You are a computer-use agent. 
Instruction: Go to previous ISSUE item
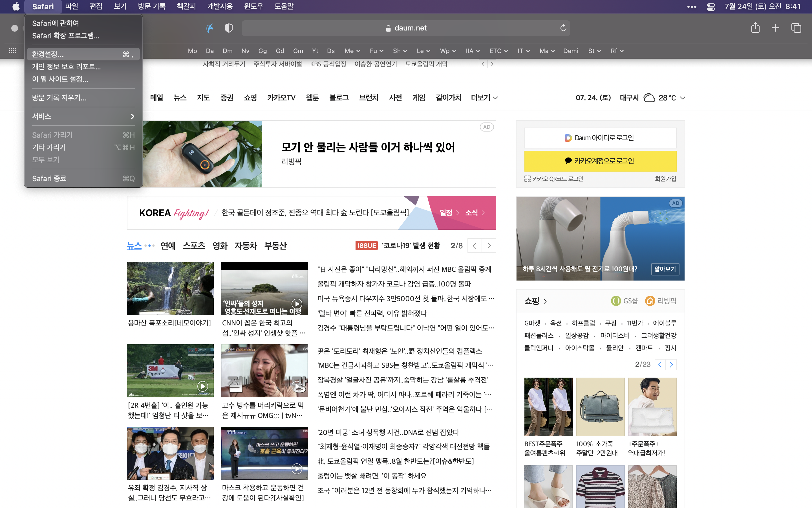pos(475,246)
